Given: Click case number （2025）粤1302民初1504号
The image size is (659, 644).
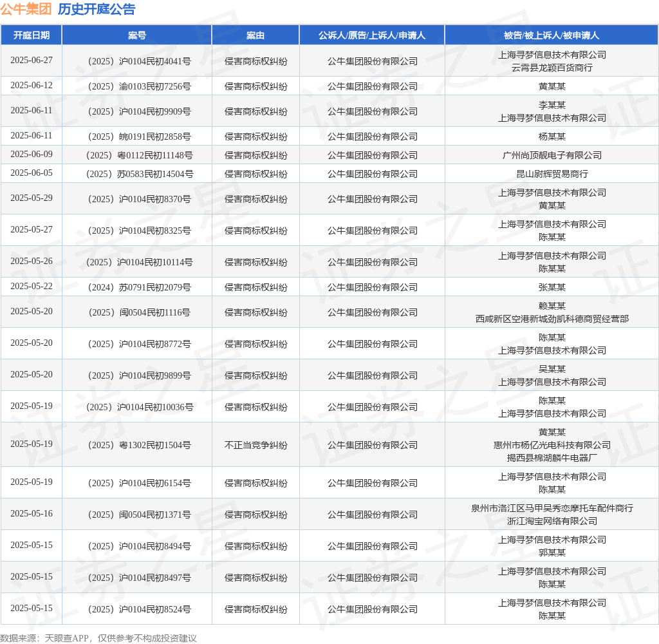Looking at the screenshot, I should pos(140,446).
